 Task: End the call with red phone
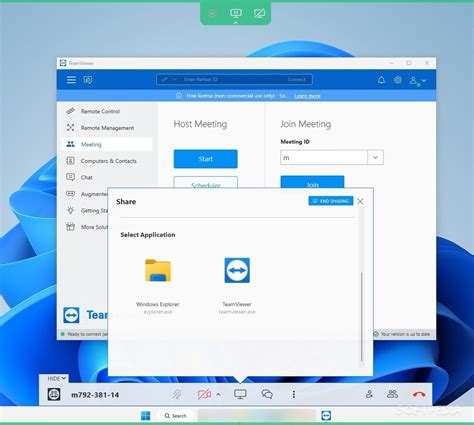419,394
